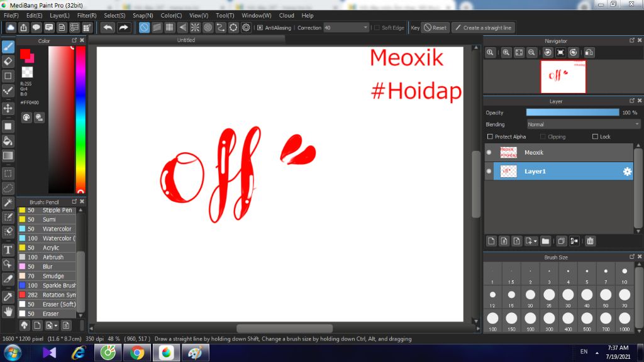Select the Smudge brush
This screenshot has height=362, width=644.
pyautogui.click(x=47, y=276)
